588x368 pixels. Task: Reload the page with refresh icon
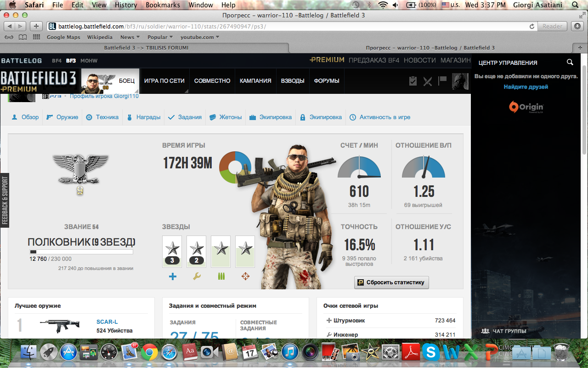point(532,26)
